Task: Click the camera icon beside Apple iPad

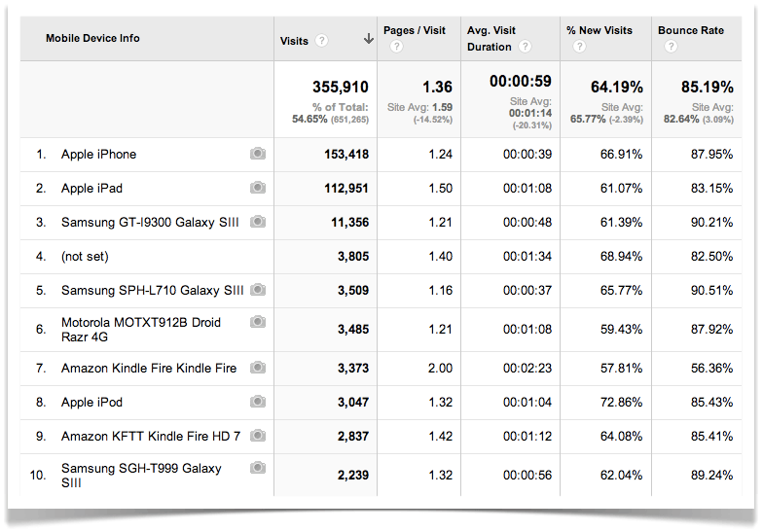Action: [257, 188]
